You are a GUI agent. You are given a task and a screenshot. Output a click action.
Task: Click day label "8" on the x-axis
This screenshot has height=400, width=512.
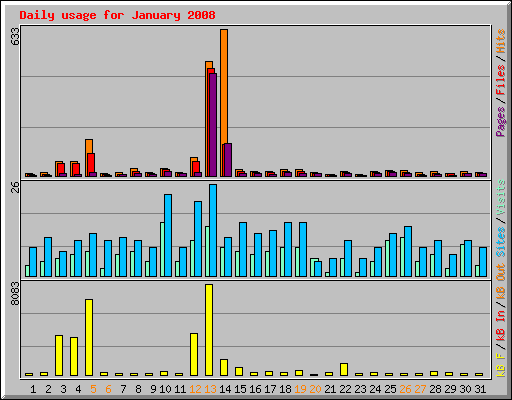tap(138, 389)
